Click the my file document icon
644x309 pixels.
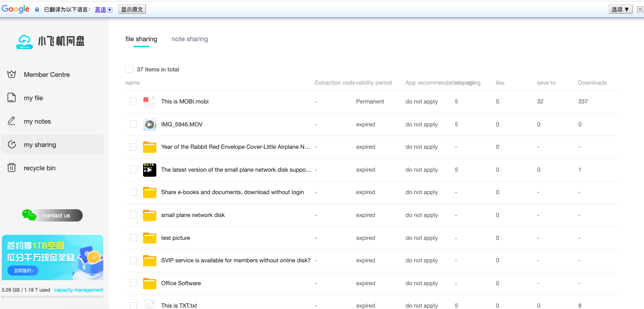pos(11,98)
